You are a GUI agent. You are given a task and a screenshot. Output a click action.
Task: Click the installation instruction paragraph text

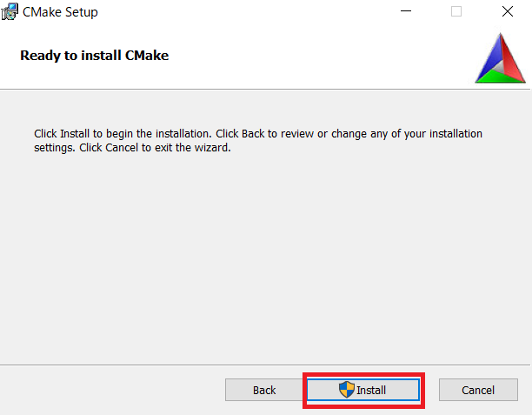(x=257, y=140)
